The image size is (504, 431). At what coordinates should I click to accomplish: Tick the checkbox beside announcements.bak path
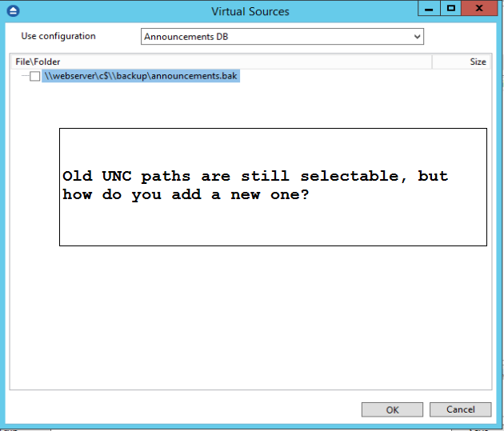[35, 77]
